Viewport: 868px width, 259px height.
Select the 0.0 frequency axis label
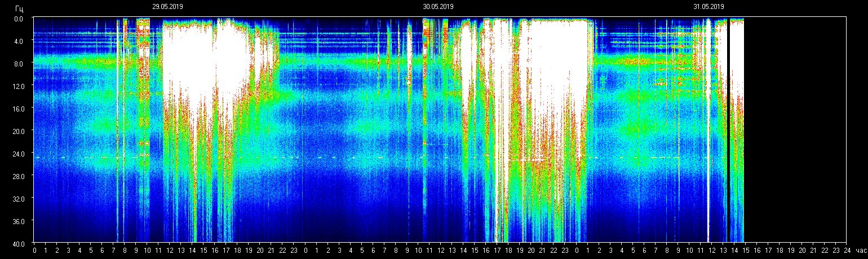click(x=19, y=19)
